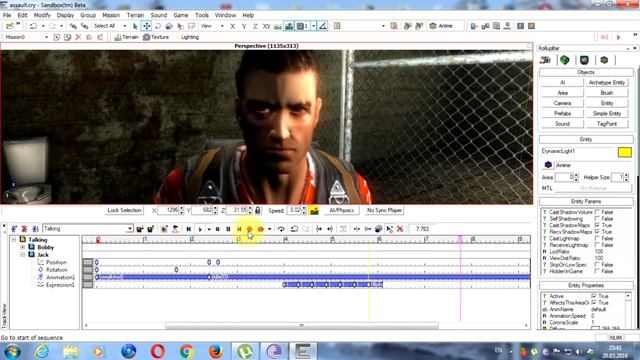Open record options dropdown arrow
This screenshot has width=640, height=360.
click(269, 229)
